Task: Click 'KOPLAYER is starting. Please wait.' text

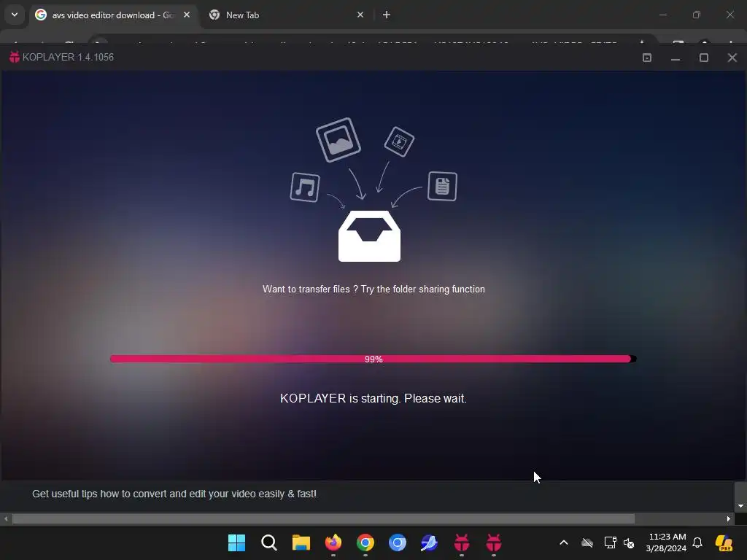Action: click(x=373, y=399)
